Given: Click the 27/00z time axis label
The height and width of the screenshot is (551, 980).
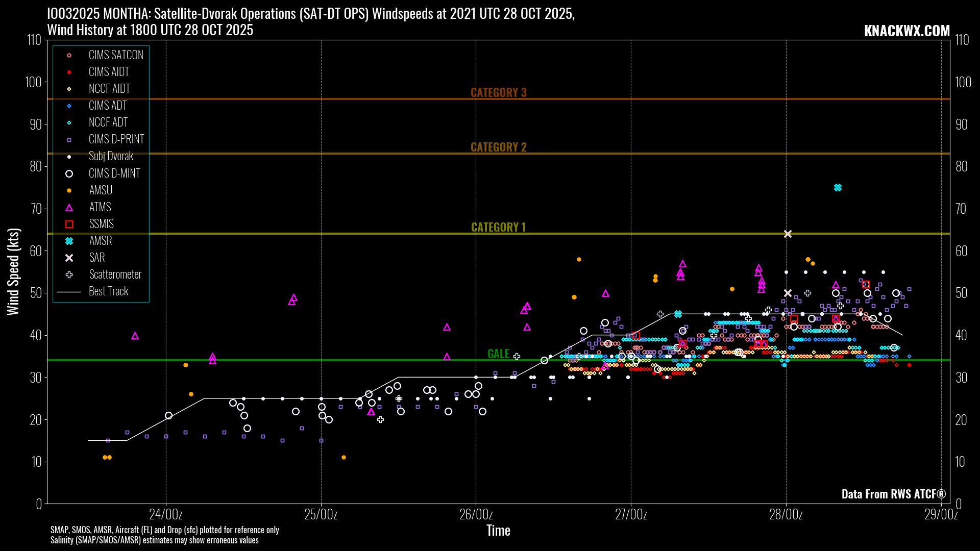Looking at the screenshot, I should point(631,514).
